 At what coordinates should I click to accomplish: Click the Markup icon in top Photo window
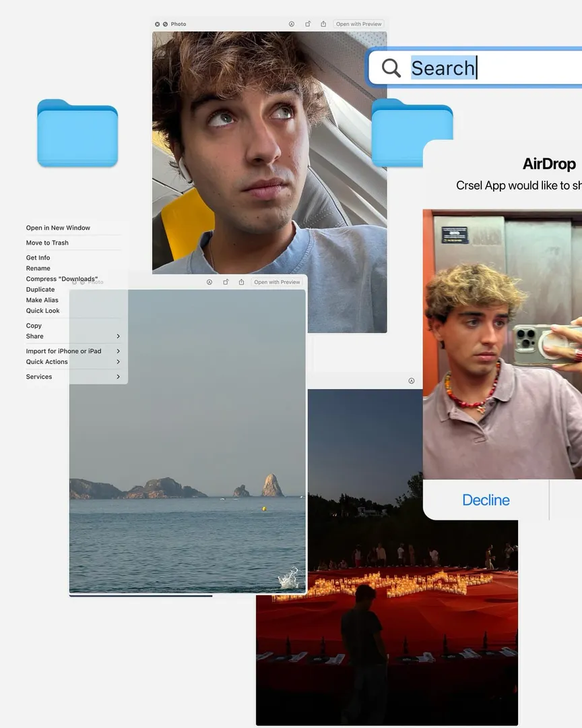(292, 24)
